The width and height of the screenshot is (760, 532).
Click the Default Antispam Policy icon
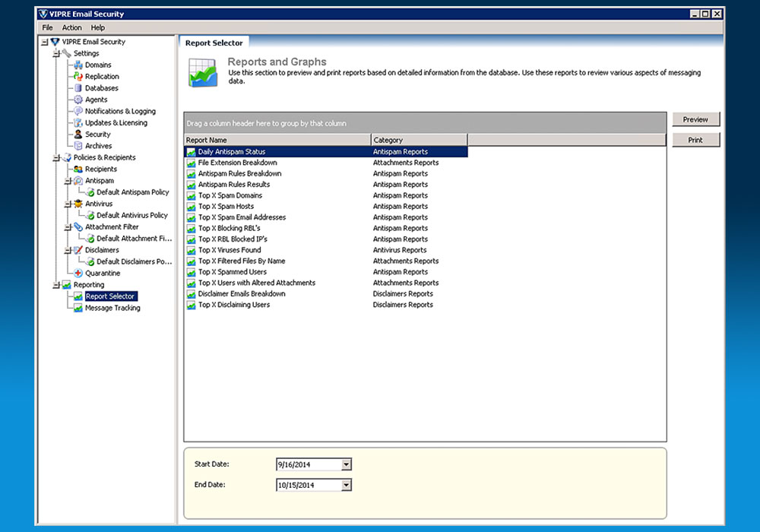tap(90, 192)
